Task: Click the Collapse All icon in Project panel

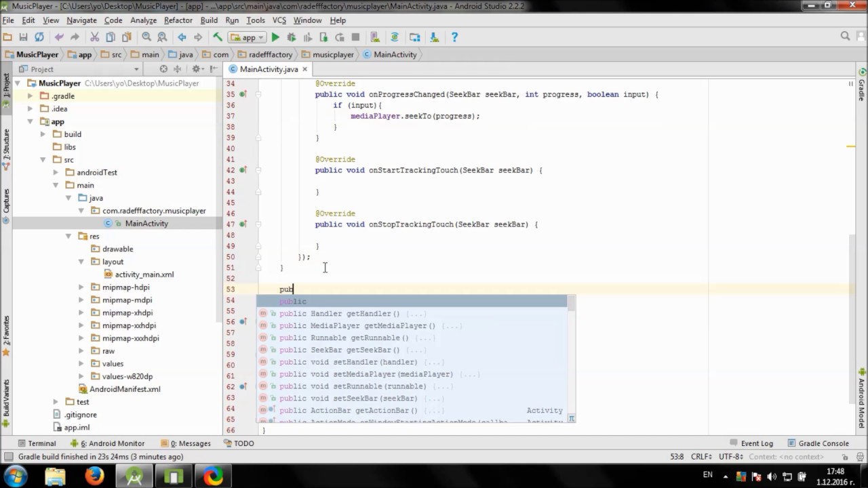Action: pos(178,69)
